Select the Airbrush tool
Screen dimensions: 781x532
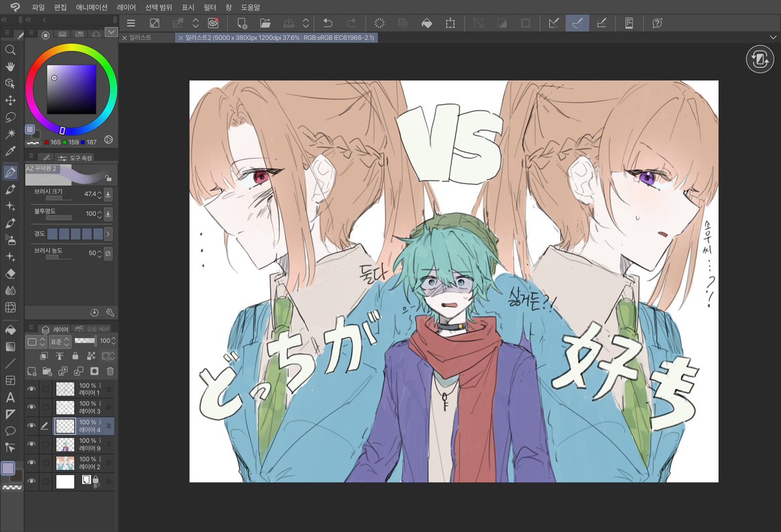click(x=10, y=239)
